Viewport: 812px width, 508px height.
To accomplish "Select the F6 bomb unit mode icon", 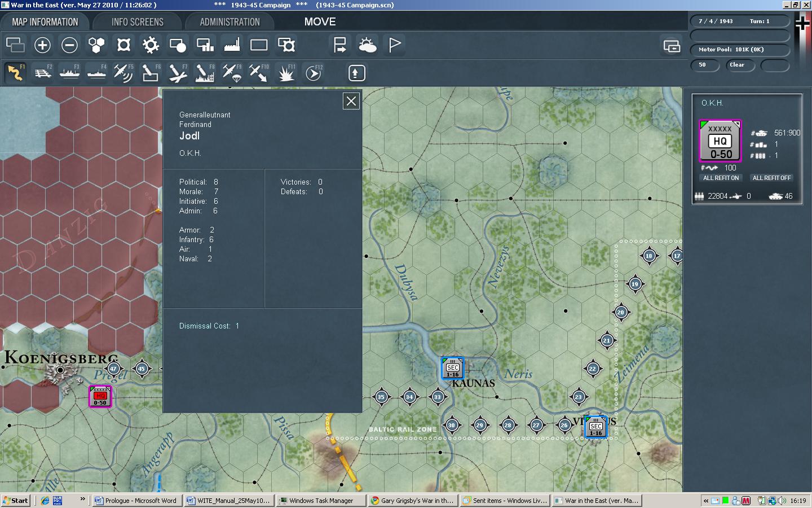I will click(151, 73).
